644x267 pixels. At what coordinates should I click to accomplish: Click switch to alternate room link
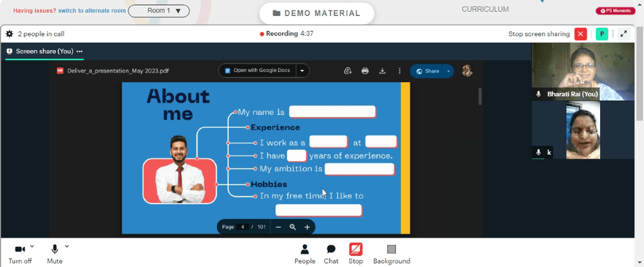pos(92,11)
